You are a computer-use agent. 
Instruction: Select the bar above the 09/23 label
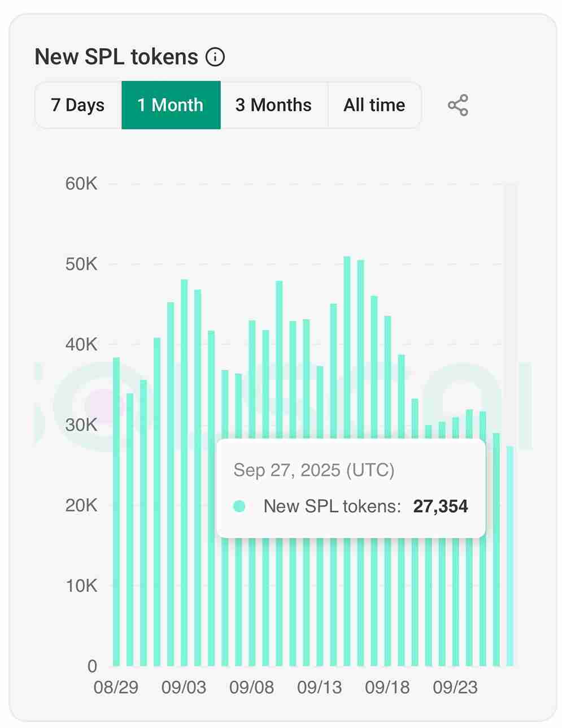455,430
